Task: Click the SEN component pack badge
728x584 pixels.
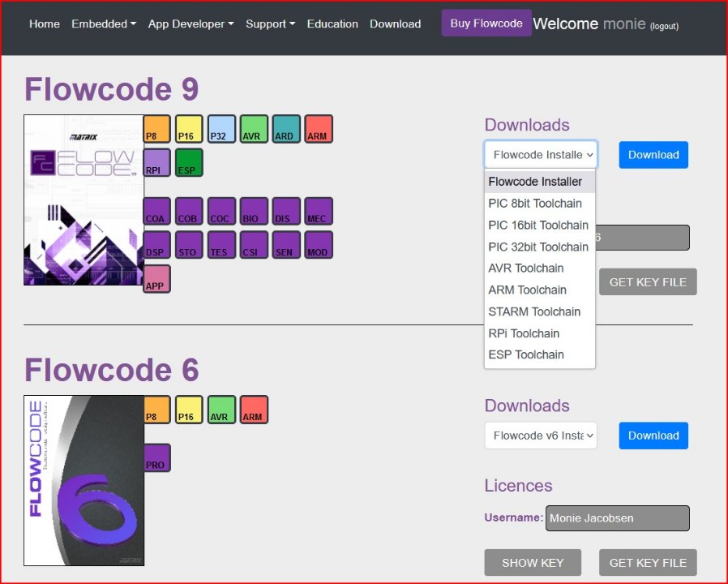Action: tap(286, 244)
